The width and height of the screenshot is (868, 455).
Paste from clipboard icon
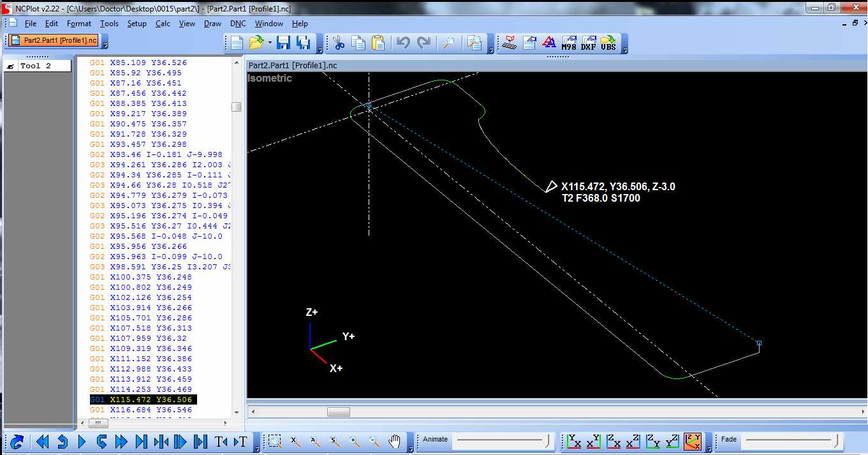[378, 43]
